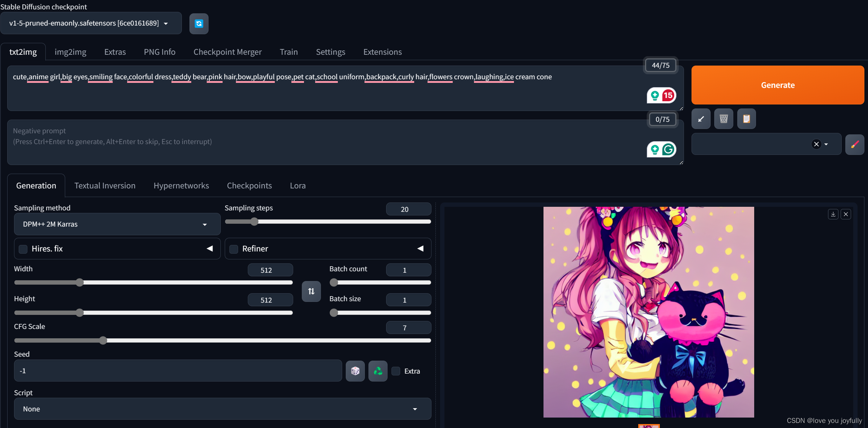Open the Stable Diffusion checkpoint dropdown

(91, 23)
